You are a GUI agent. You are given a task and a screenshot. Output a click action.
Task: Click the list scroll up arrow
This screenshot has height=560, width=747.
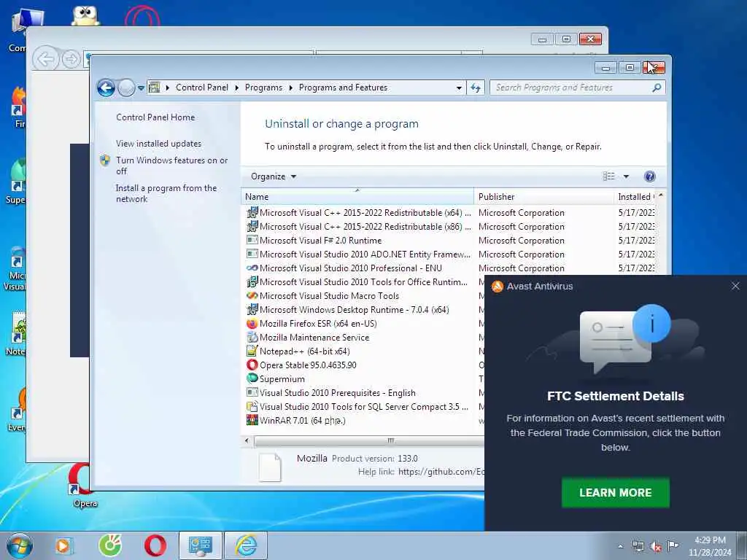tap(660, 195)
